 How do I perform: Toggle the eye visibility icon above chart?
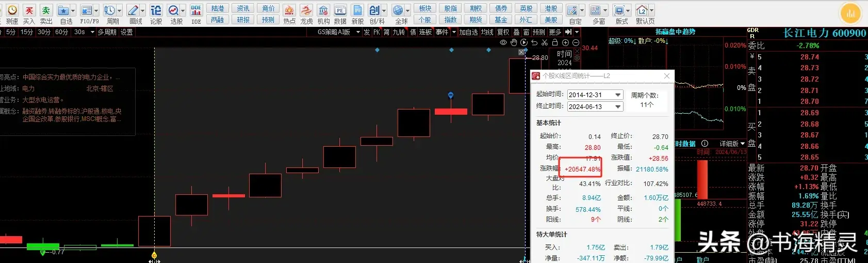pyautogui.click(x=503, y=43)
